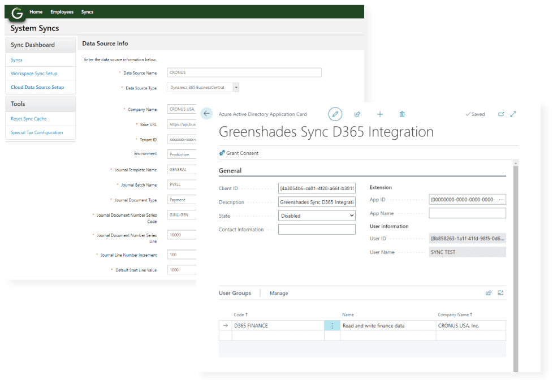
Task: Click the Edit pencil icon on the application card
Action: pyautogui.click(x=335, y=114)
